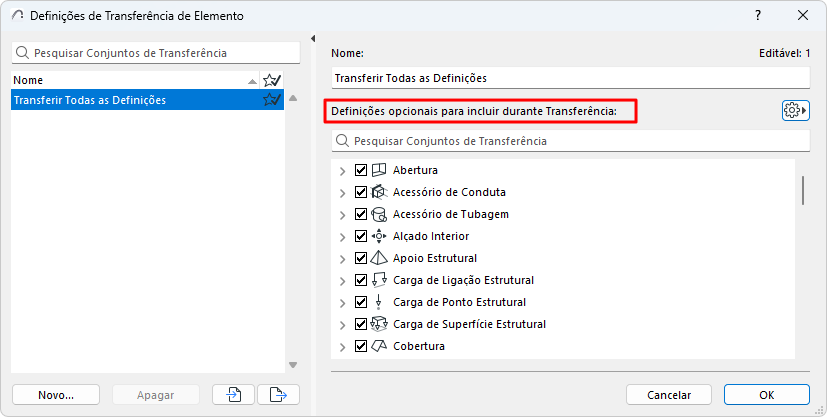Expand the Carga de Ligação Estrutural item
The height and width of the screenshot is (417, 827).
click(x=343, y=280)
